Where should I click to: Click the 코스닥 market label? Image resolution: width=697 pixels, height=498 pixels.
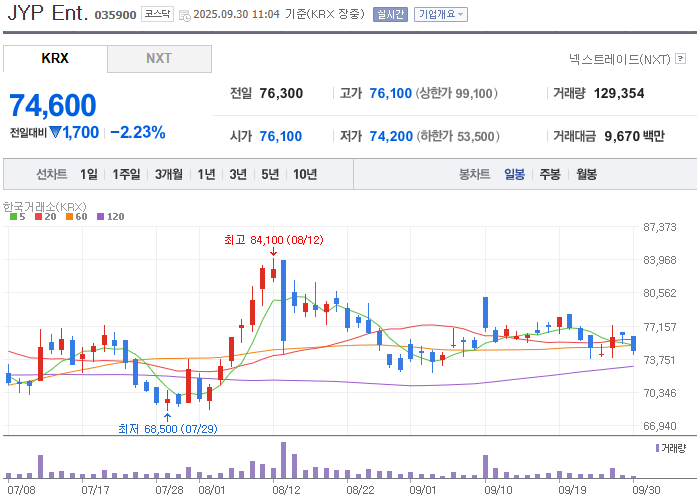(x=157, y=14)
